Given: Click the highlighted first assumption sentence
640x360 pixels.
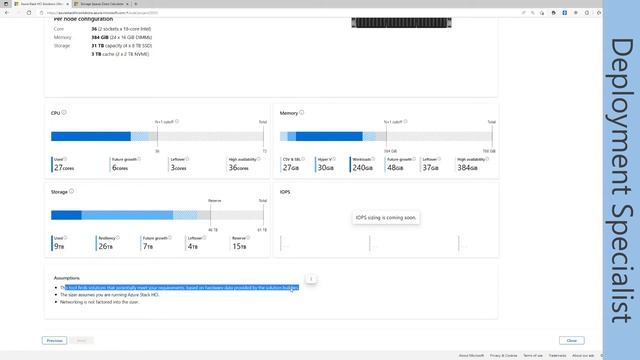Looking at the screenshot, I should tap(179, 287).
